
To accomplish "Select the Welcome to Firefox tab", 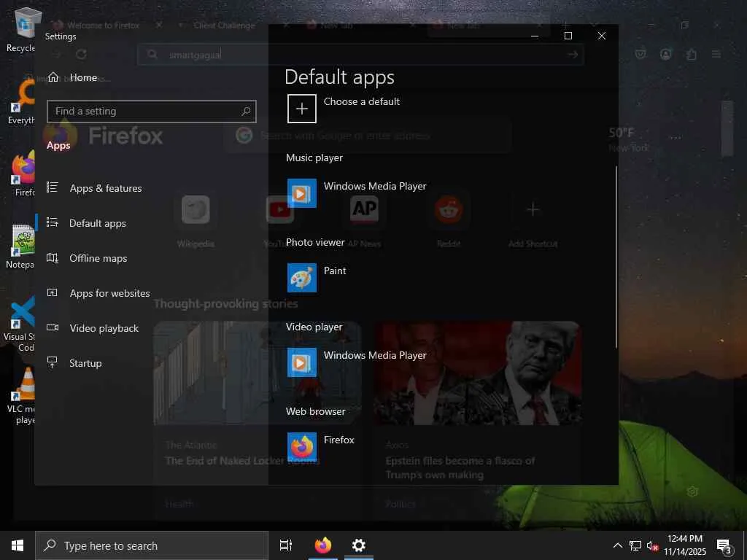I will point(103,26).
